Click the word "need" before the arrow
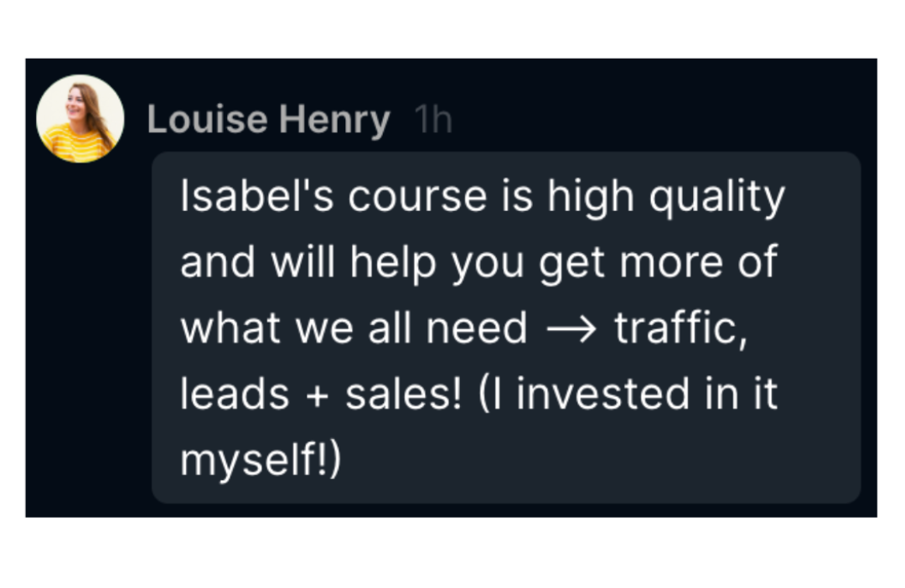 [477, 328]
